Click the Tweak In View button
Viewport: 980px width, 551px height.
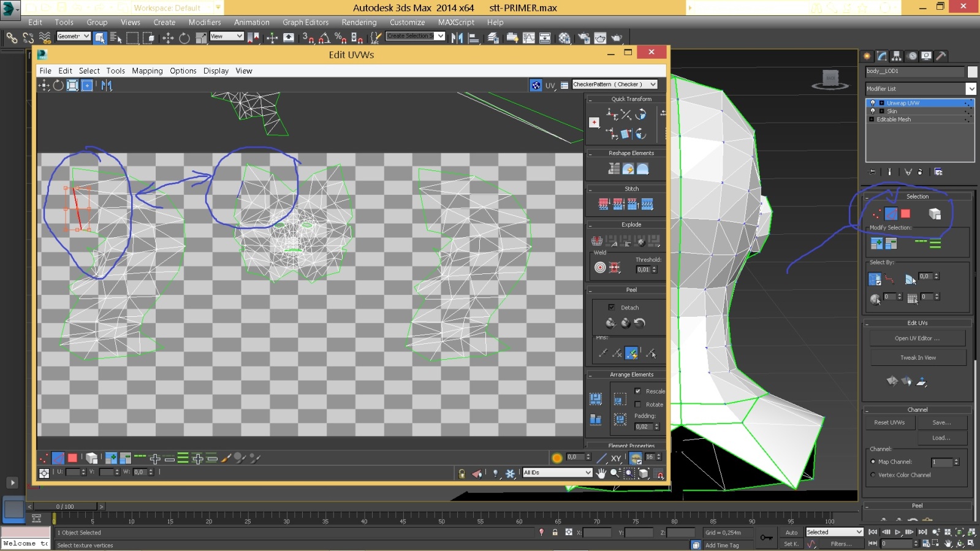(x=917, y=358)
